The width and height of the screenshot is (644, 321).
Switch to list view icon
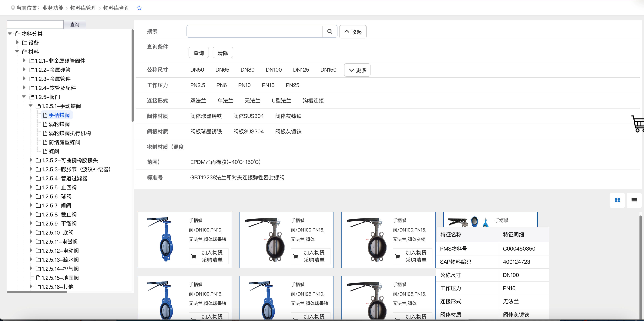pyautogui.click(x=634, y=200)
